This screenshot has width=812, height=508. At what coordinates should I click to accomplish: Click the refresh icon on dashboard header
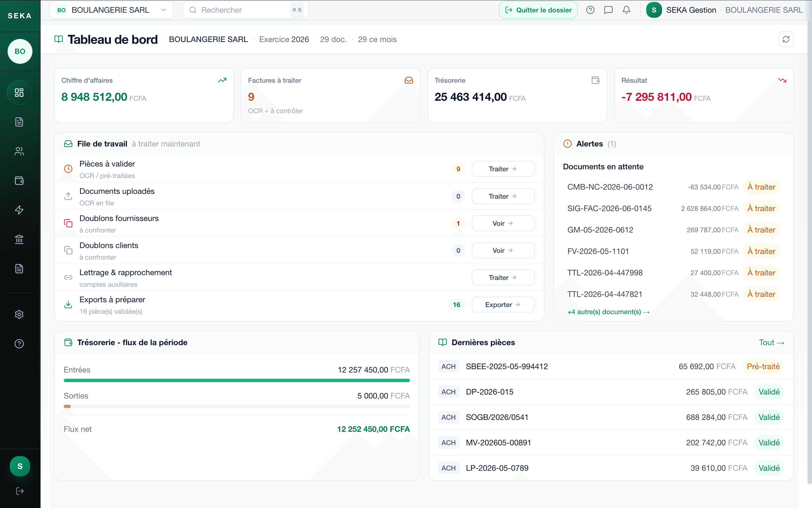pyautogui.click(x=786, y=39)
